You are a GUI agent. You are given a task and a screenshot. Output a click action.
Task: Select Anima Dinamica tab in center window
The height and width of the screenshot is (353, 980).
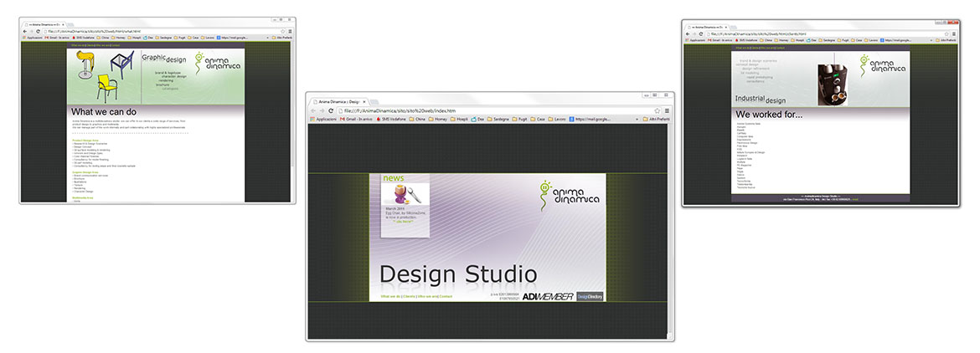click(x=338, y=102)
